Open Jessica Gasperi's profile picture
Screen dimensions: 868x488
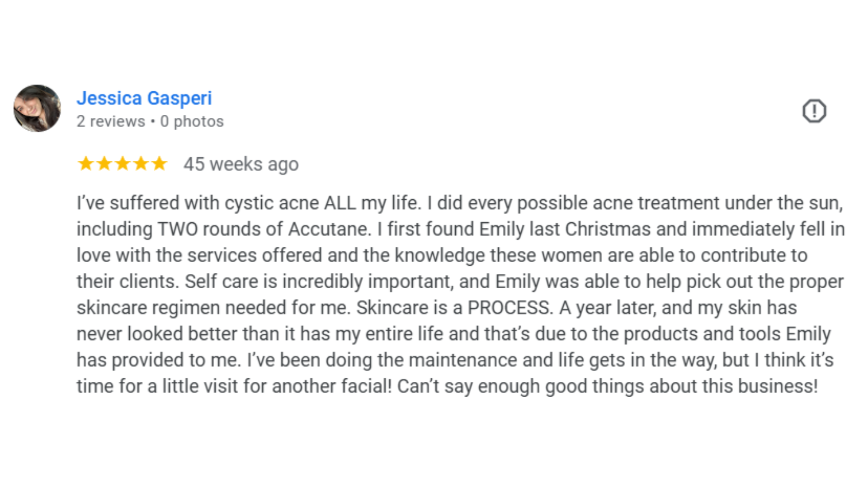pos(37,108)
